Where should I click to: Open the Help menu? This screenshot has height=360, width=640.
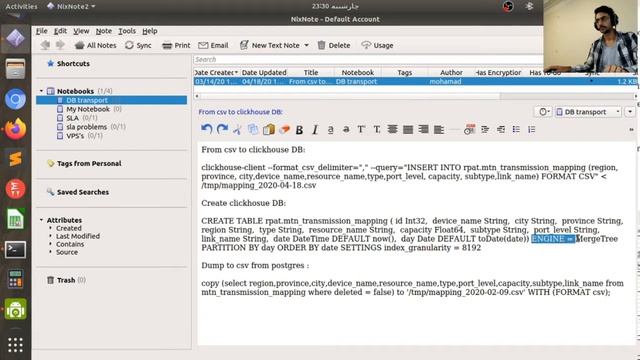(150, 31)
